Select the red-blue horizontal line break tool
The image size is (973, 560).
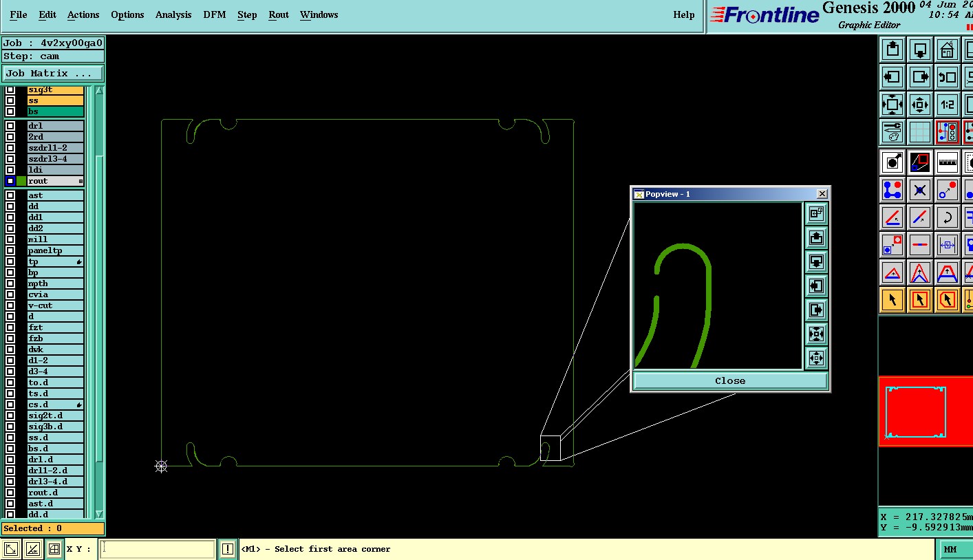click(920, 245)
